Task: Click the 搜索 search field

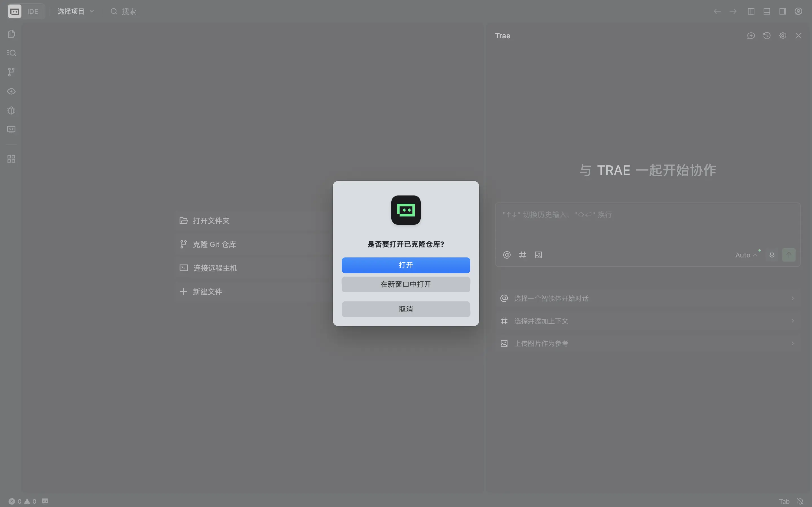Action: [x=129, y=11]
